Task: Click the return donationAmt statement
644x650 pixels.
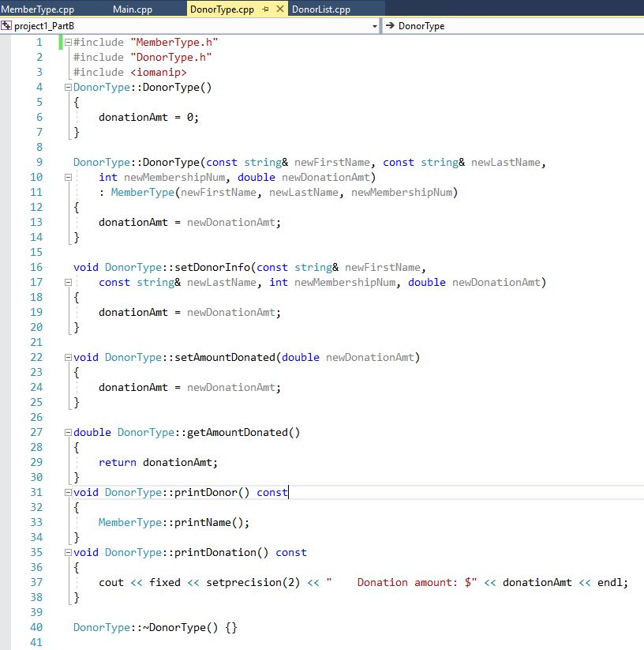Action: pos(158,462)
